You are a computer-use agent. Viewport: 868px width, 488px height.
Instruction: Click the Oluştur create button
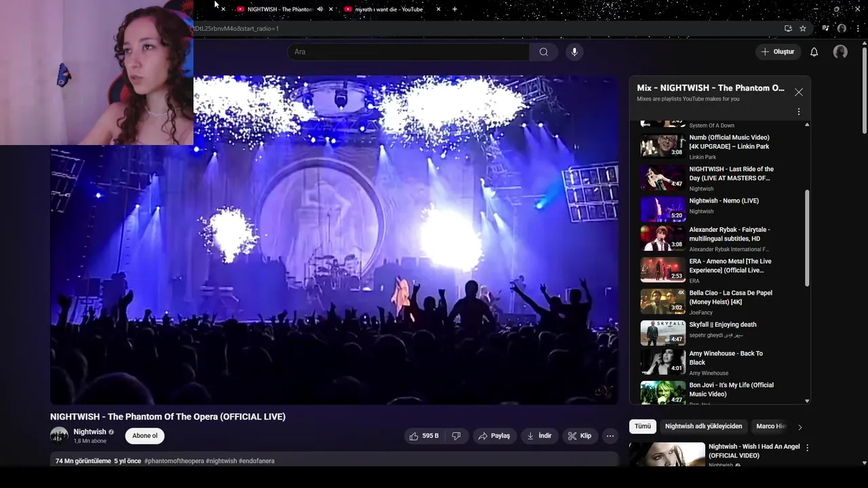[777, 52]
